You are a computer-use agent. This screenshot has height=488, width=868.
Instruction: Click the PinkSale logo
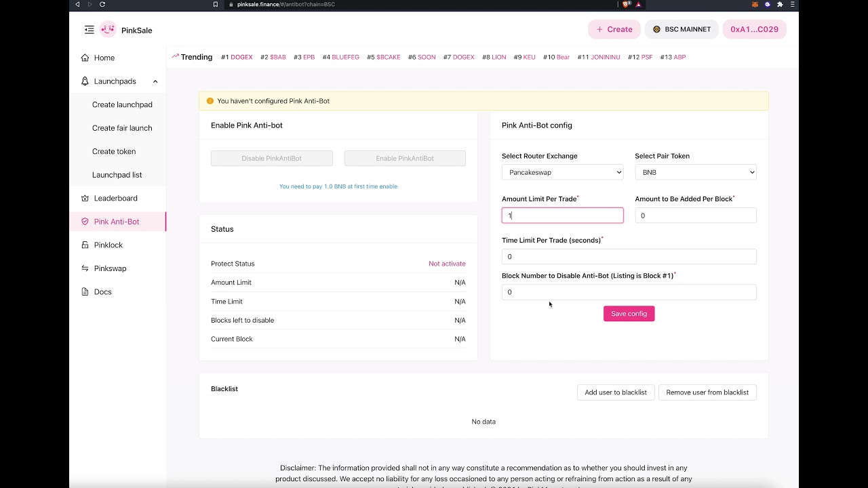point(108,30)
